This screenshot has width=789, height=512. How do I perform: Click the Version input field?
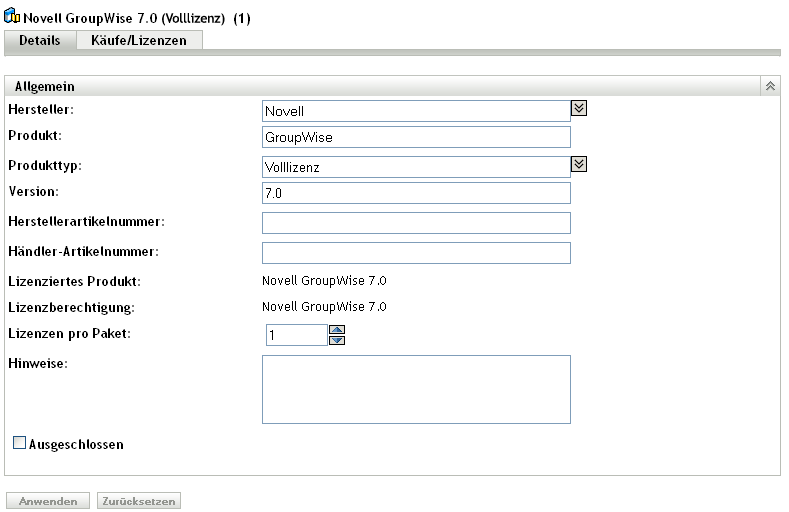click(415, 193)
